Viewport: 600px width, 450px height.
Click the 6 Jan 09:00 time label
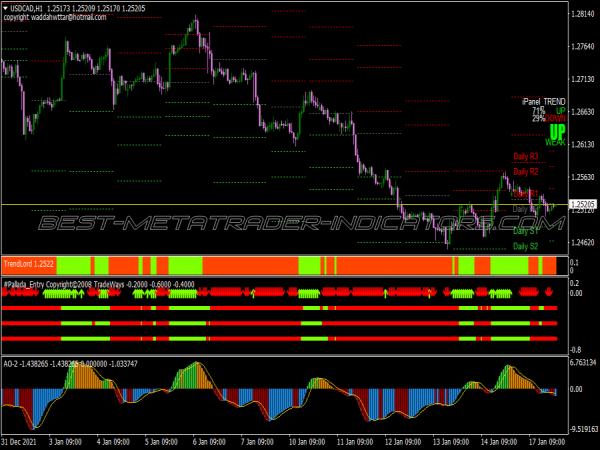[x=209, y=442]
